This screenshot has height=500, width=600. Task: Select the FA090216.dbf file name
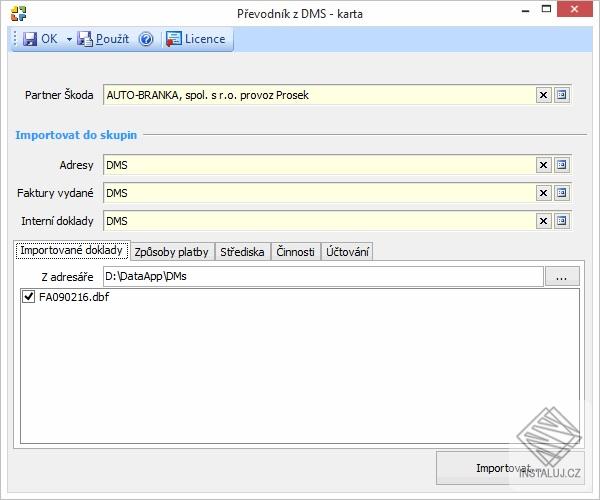(x=74, y=296)
